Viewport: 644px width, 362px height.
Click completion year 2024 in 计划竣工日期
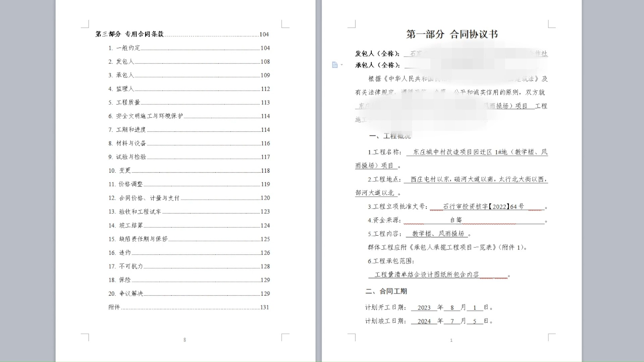[x=424, y=321]
